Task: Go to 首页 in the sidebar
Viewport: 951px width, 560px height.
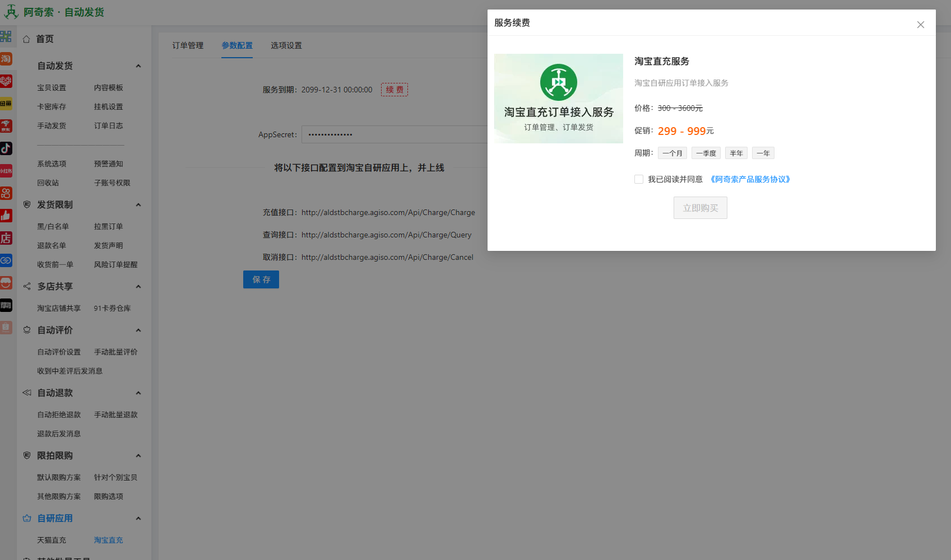Action: [45, 39]
